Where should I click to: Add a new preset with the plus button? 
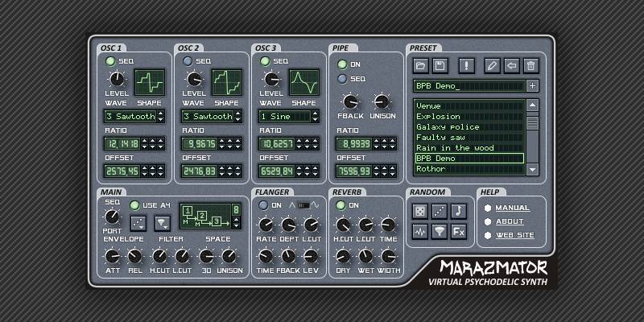(533, 86)
